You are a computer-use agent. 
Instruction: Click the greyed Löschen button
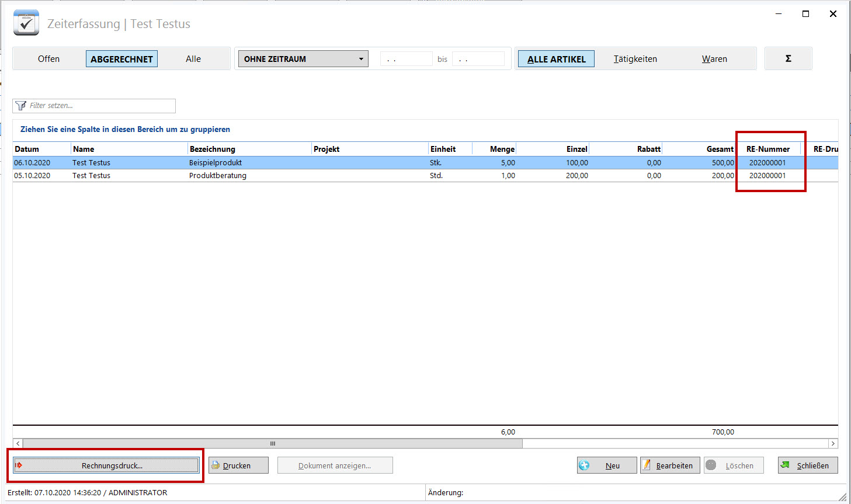coord(734,465)
